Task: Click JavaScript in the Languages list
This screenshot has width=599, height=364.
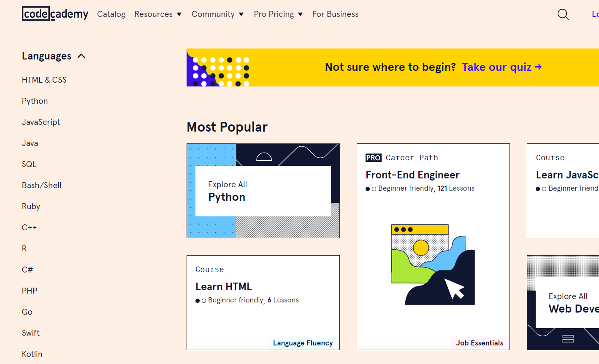Action: coord(41,122)
